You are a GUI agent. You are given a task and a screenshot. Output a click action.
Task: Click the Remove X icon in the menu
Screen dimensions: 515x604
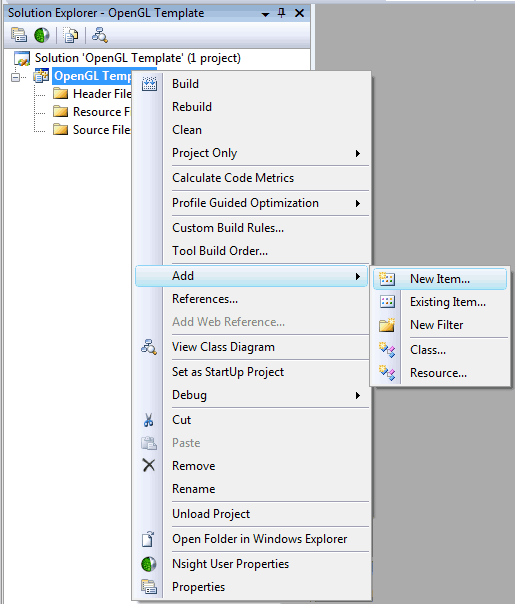(149, 465)
